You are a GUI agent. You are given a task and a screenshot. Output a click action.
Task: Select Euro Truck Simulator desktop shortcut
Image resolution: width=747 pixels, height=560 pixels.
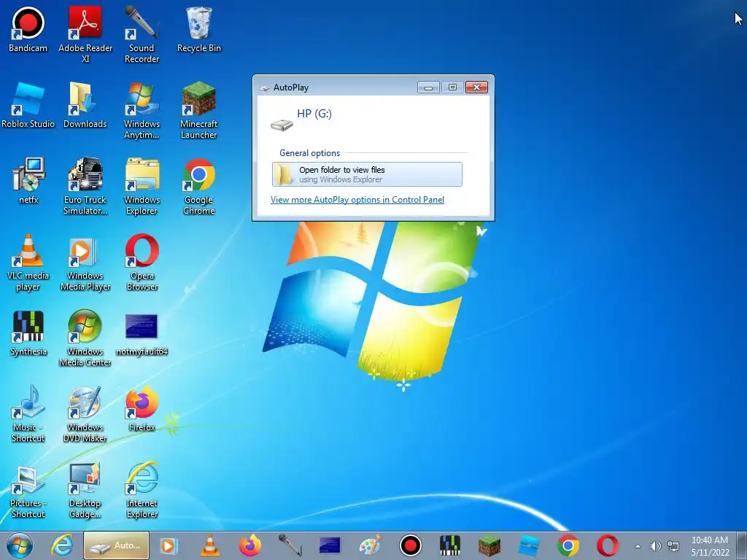click(x=85, y=186)
